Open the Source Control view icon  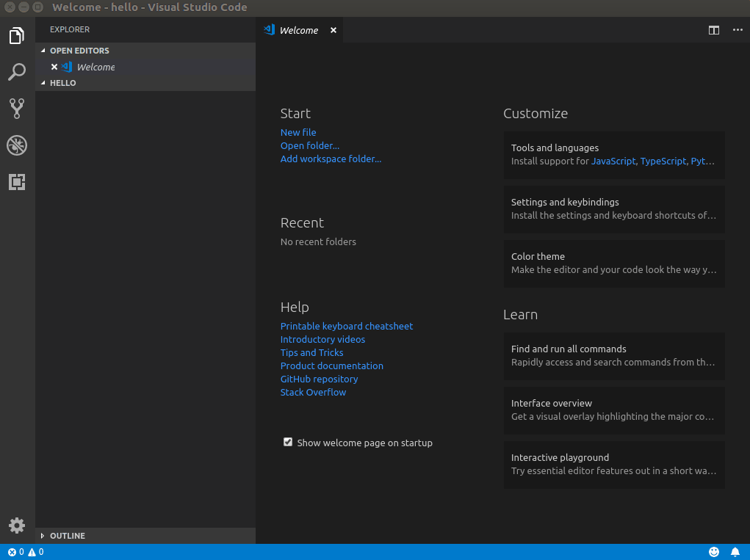click(17, 109)
